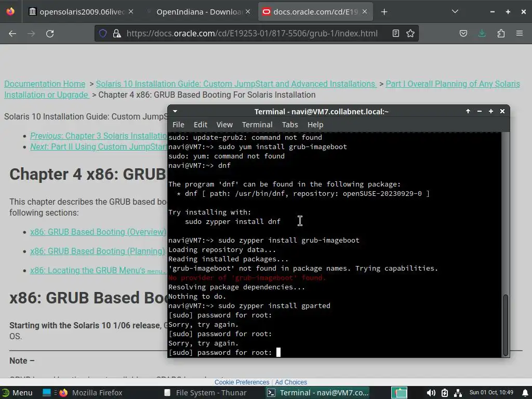The image size is (532, 399).
Task: Click the show desktop panel icon
Action: [46, 393]
